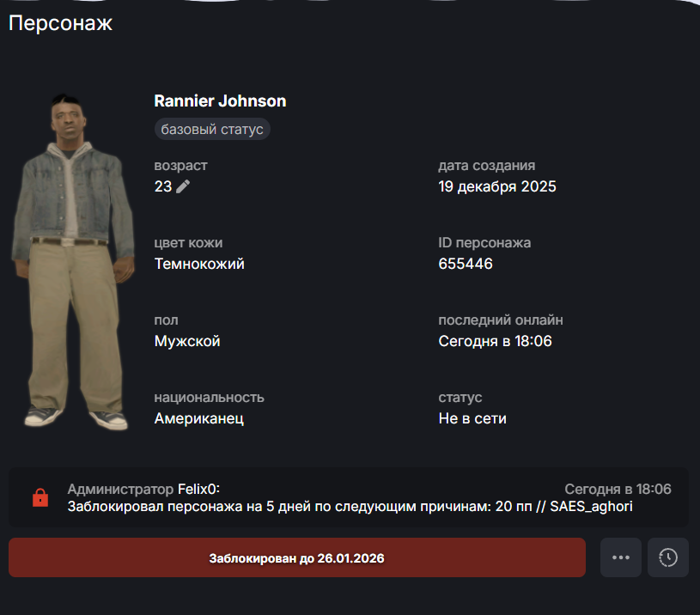Click the skin color value 'Темнокожий'

[x=199, y=264]
